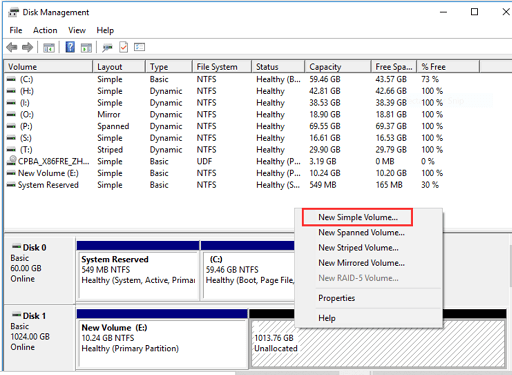Click the Striped layout cell for (T:)
This screenshot has width=512, height=375.
[110, 150]
